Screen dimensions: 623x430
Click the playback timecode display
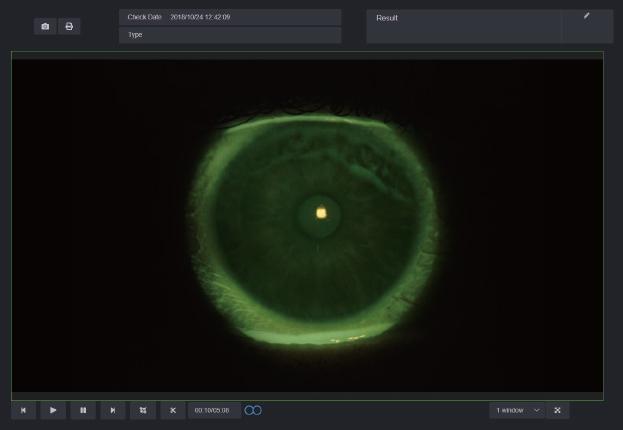(213, 410)
